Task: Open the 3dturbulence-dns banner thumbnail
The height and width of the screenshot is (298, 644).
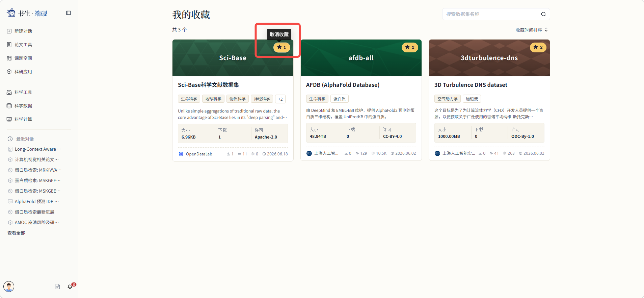Action: [x=489, y=58]
